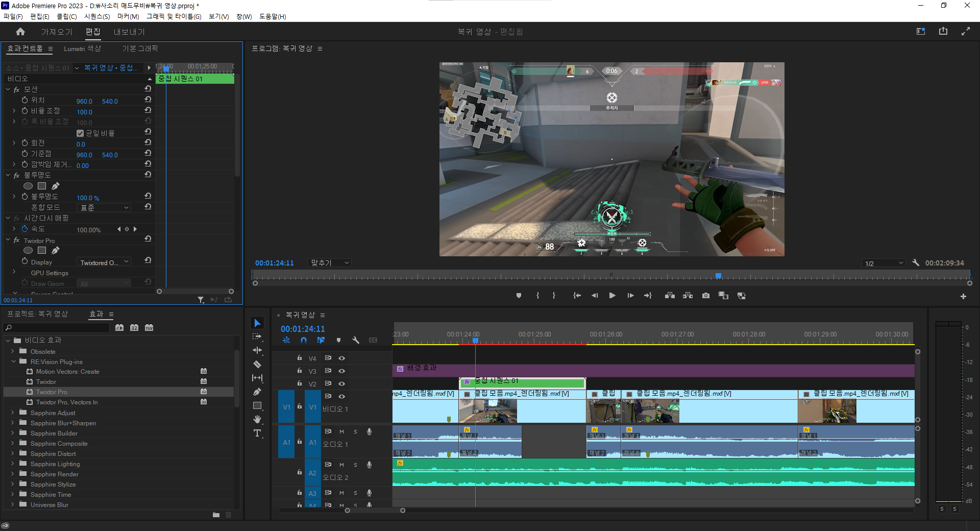980x531 pixels.
Task: Open Twixtor Display dropdown
Action: [x=104, y=262]
